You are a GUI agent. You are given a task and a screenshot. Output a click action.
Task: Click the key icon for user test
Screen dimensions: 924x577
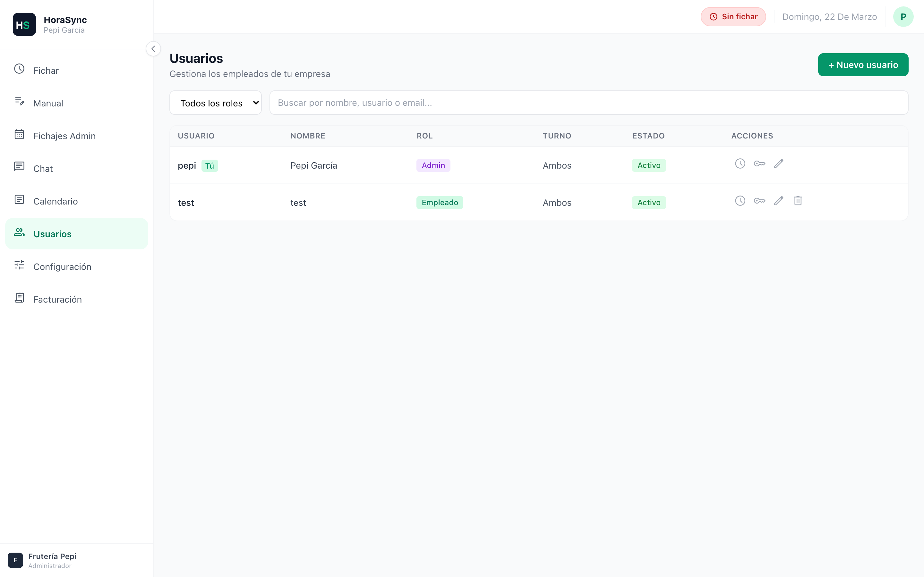pos(759,201)
